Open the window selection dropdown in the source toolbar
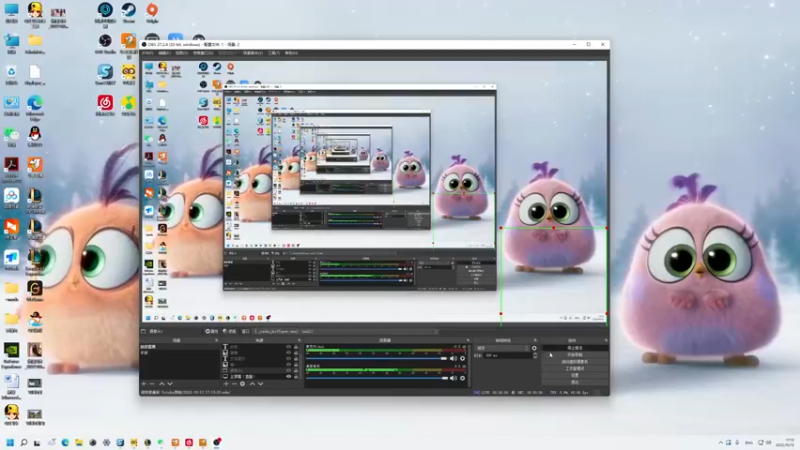Viewport: 800px width, 450px height. point(345,331)
